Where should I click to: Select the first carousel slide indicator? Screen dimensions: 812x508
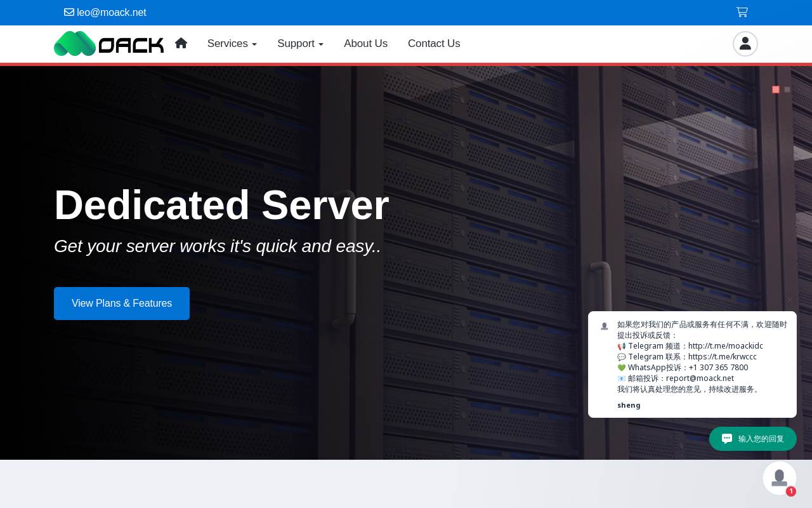(776, 90)
